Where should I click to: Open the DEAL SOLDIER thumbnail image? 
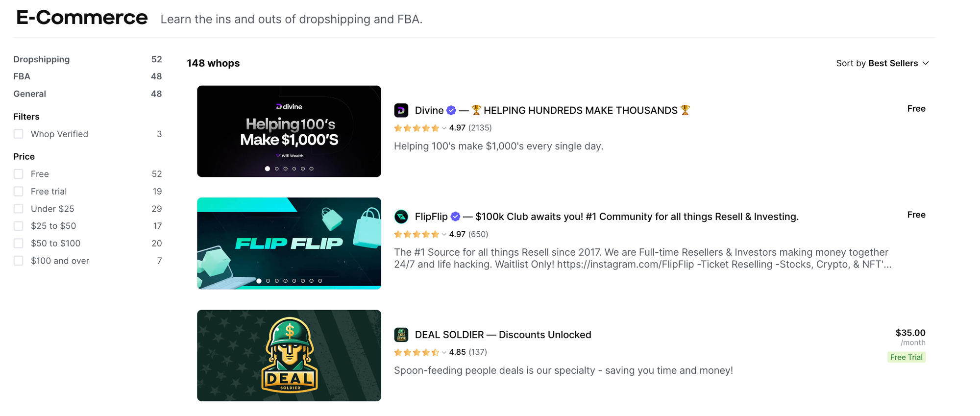click(x=289, y=355)
